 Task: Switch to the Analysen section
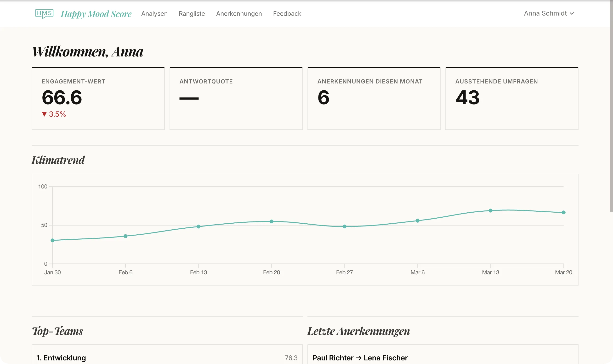[154, 14]
